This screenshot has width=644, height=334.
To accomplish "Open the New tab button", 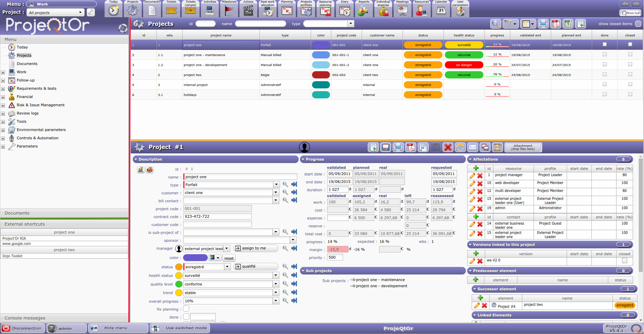I will pyautogui.click(x=630, y=13).
